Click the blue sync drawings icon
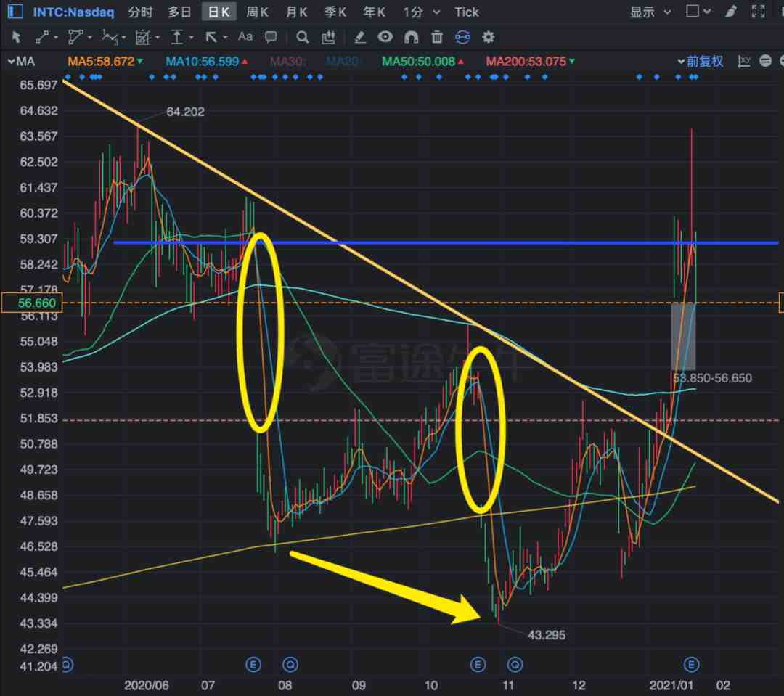This screenshot has height=696, width=784. (x=462, y=37)
